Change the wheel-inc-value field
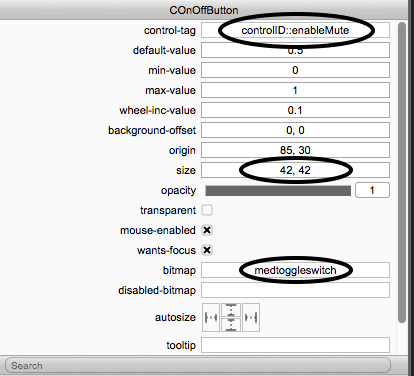414x376 pixels. point(295,110)
